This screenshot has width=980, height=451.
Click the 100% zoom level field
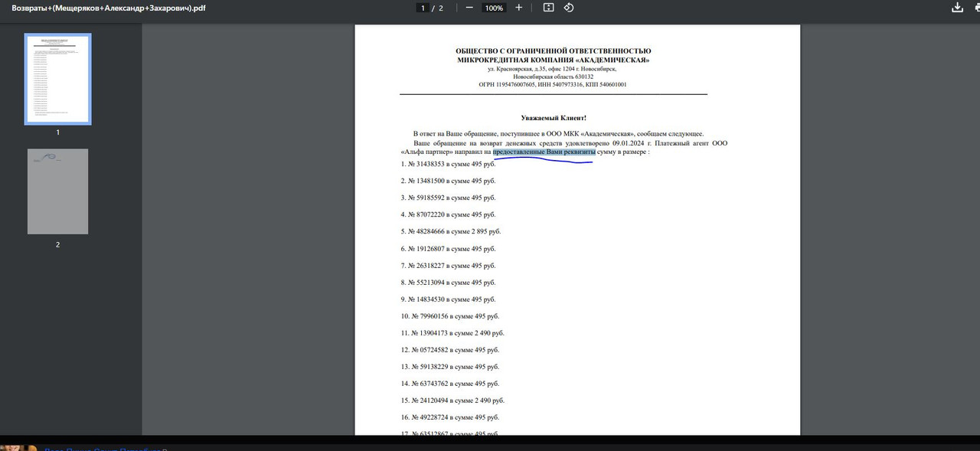(494, 8)
